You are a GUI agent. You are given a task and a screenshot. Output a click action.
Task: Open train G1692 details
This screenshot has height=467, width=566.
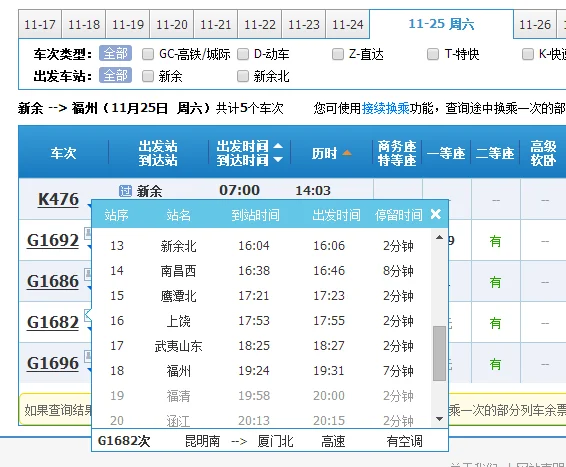53,240
